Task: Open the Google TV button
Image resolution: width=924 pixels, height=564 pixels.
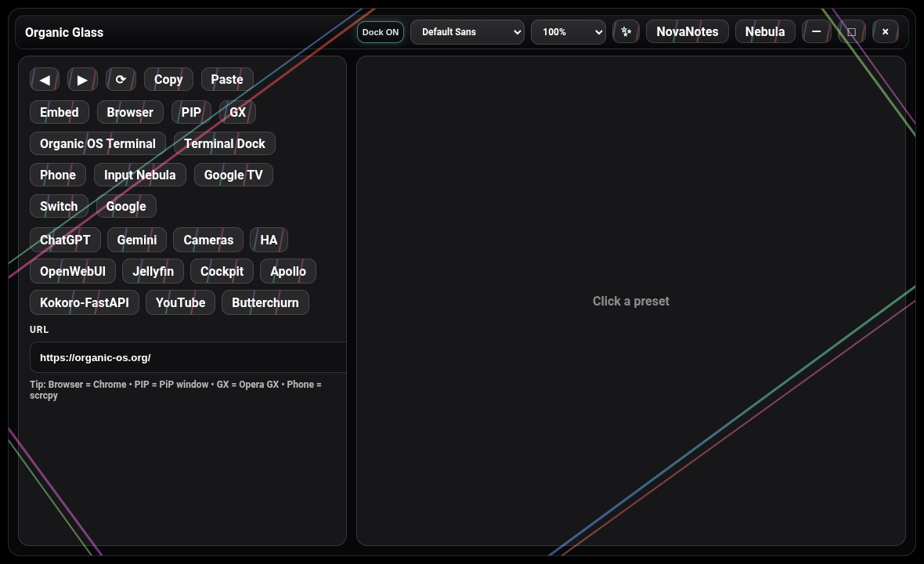Action: pos(233,175)
